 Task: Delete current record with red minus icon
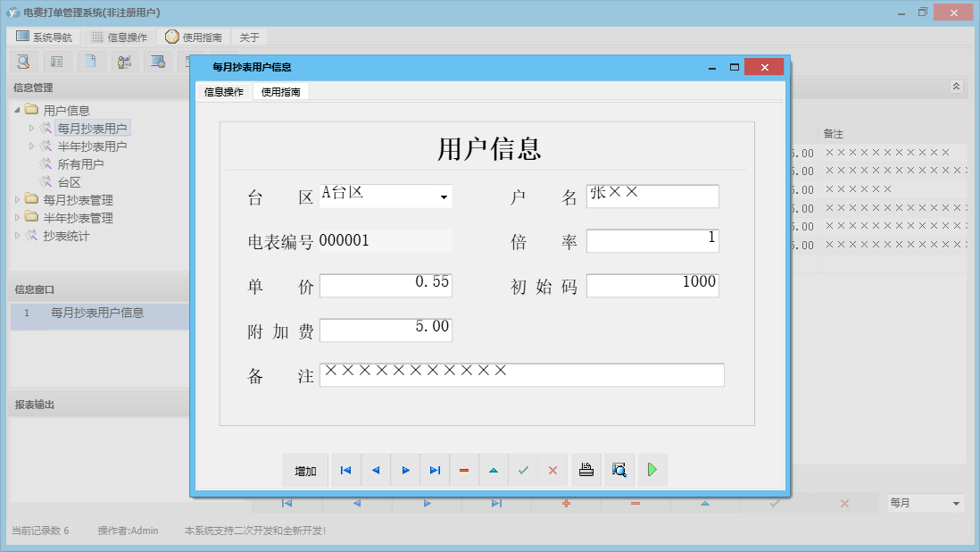[x=464, y=470]
